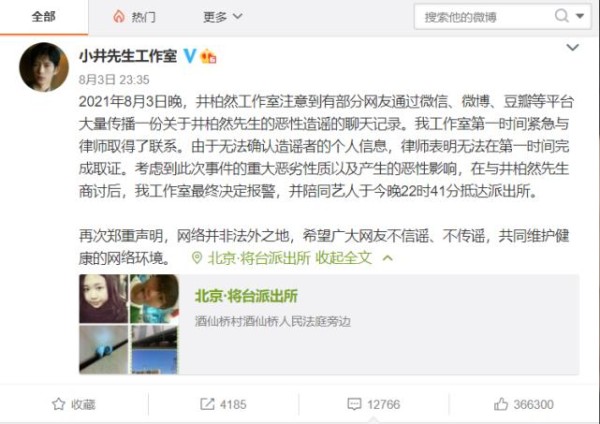
Task: Open comments icon showing 12766
Action: (354, 404)
